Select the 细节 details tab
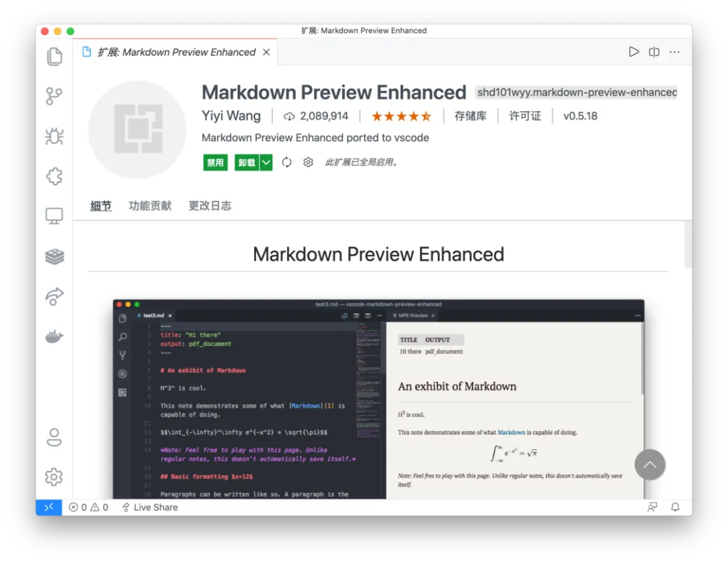 click(100, 206)
